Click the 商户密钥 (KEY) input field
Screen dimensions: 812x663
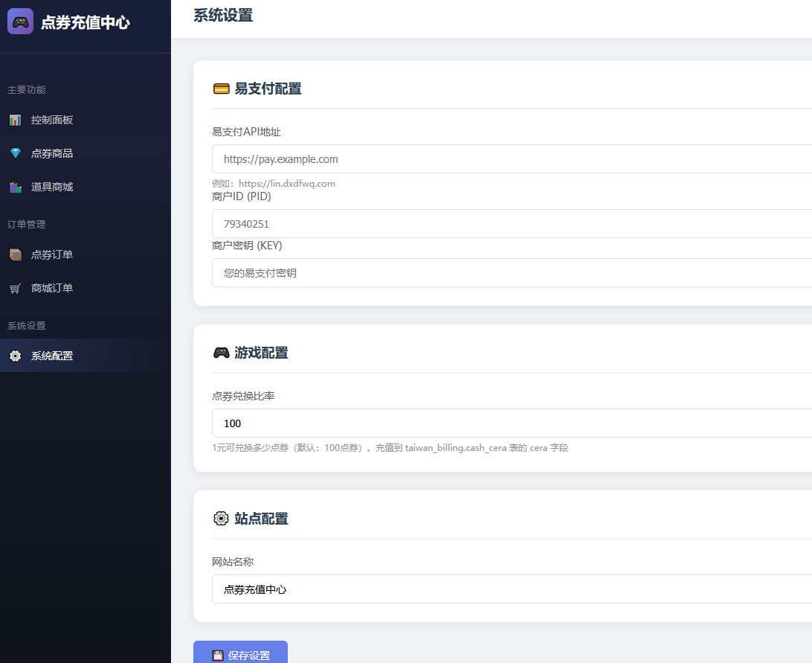coord(446,272)
